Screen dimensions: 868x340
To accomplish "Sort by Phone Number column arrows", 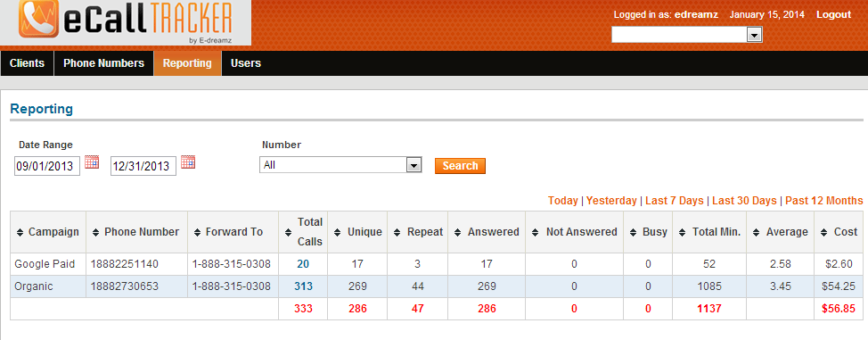I will click(95, 232).
